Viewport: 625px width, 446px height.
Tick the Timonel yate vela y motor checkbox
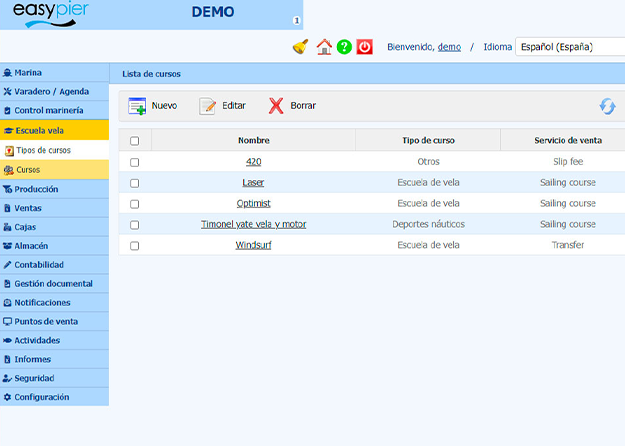135,225
